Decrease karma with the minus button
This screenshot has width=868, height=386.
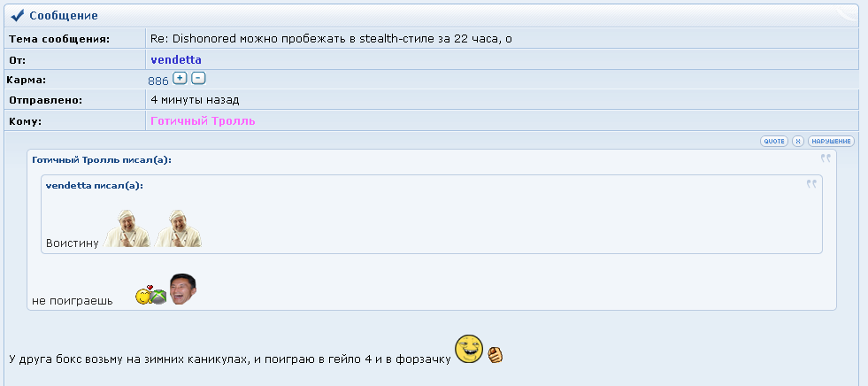click(198, 78)
